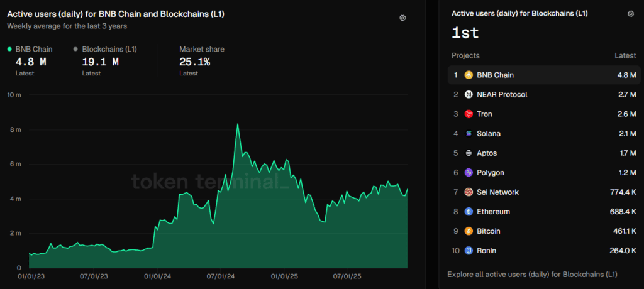
Task: Open Bitcoin project name
Action: coord(488,231)
